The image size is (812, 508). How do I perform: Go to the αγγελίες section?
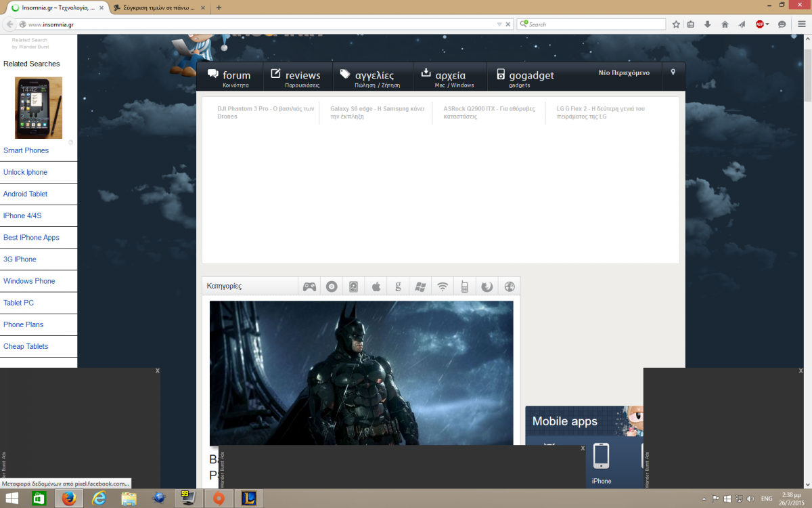click(372, 77)
